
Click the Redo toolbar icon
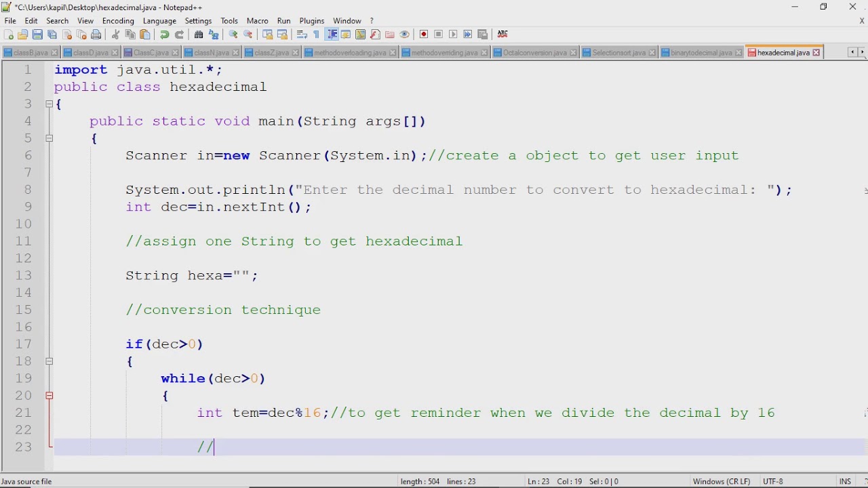[x=179, y=35]
